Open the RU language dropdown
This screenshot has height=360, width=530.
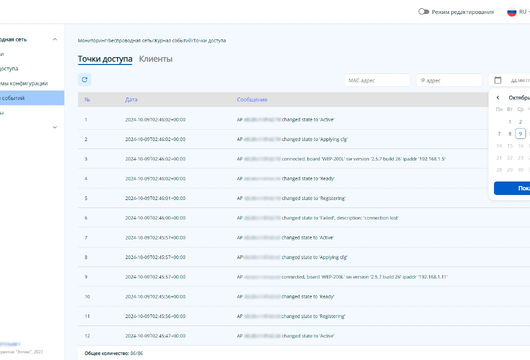pyautogui.click(x=524, y=12)
